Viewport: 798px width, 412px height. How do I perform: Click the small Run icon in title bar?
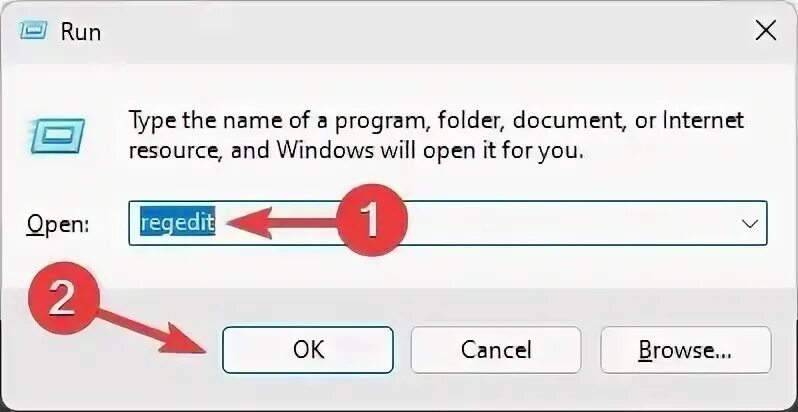tap(34, 31)
